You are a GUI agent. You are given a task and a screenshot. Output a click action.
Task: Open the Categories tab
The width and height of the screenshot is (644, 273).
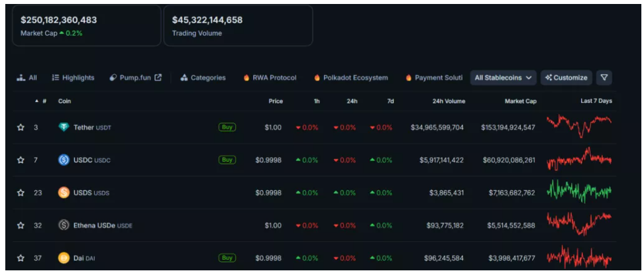203,78
